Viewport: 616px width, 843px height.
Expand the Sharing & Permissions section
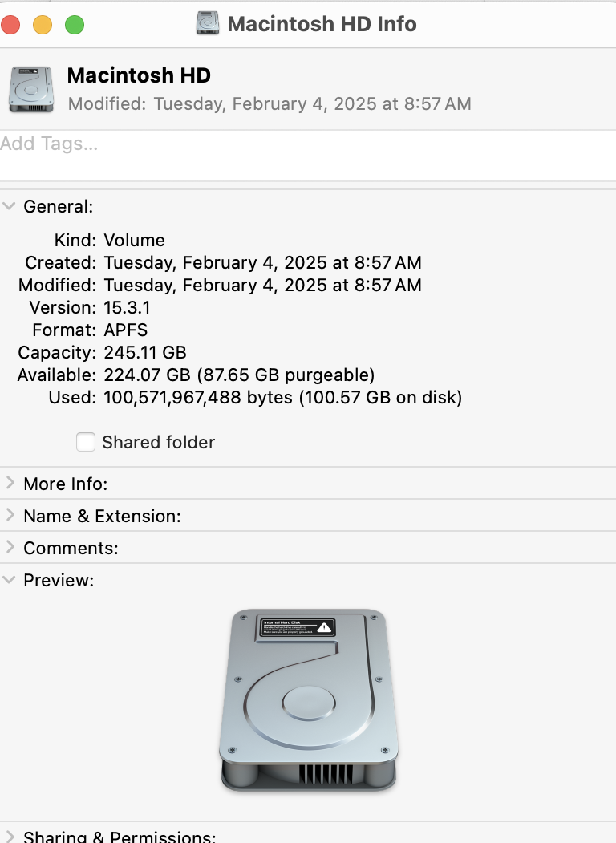click(10, 837)
